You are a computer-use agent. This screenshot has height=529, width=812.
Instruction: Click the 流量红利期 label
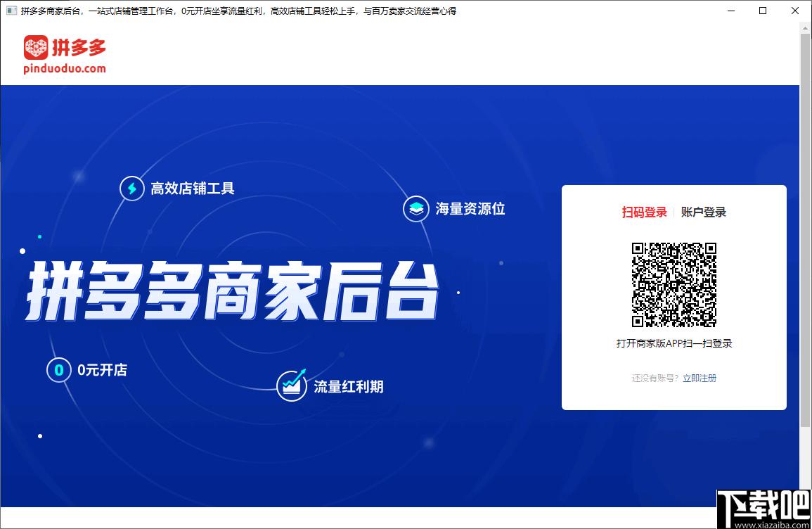[x=348, y=386]
